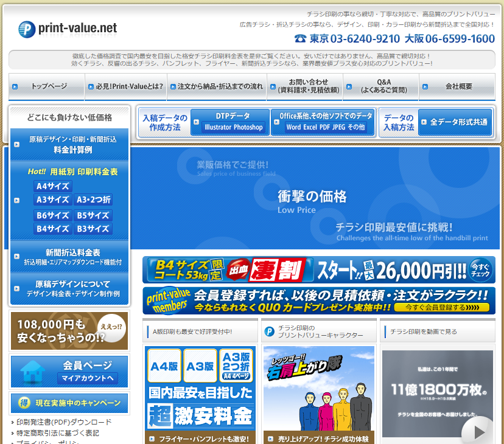Click the print-value members logo on banner

(168, 300)
